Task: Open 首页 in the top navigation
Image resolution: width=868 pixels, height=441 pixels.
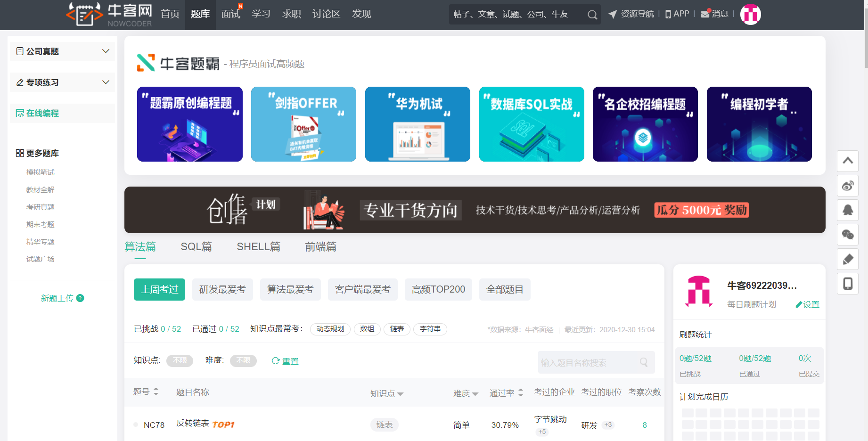Action: (170, 14)
